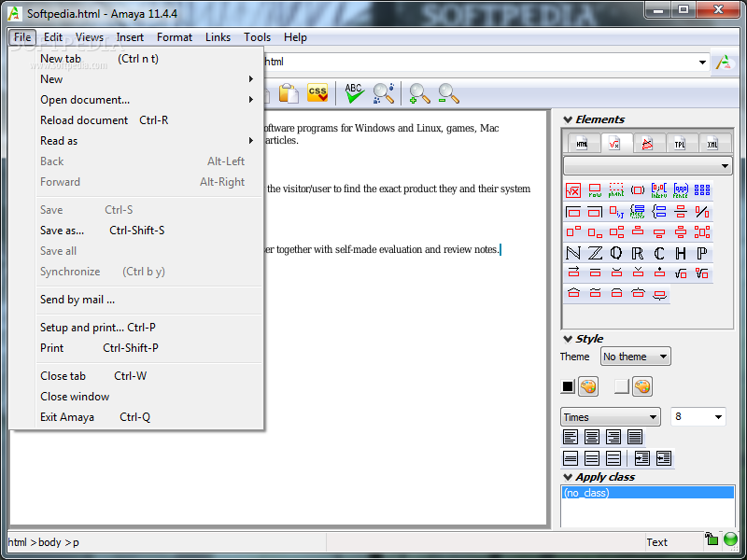The image size is (747, 560).
Task: Insert rationals Q symbol
Action: 616,253
